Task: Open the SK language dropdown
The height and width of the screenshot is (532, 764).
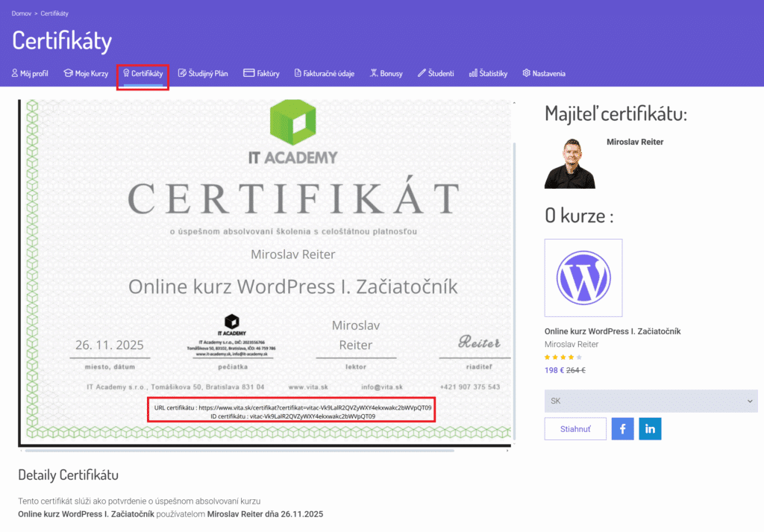Action: click(x=651, y=401)
